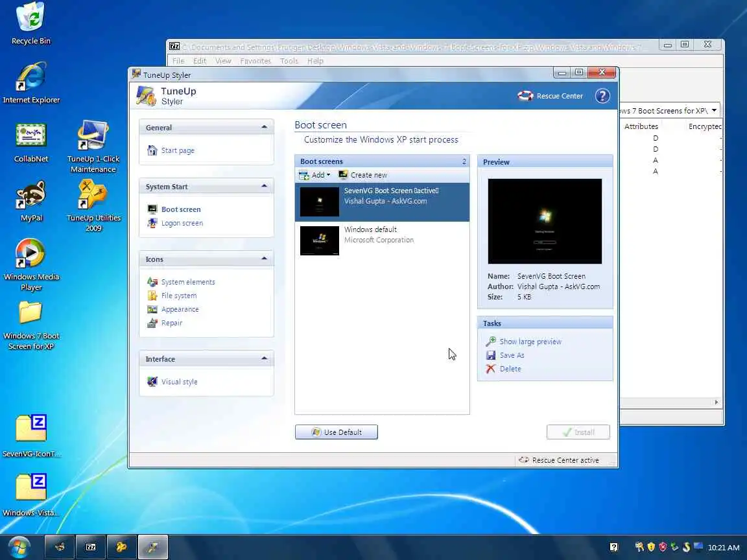The height and width of the screenshot is (560, 747).
Task: Click the red shield tray icon
Action: pyautogui.click(x=663, y=547)
